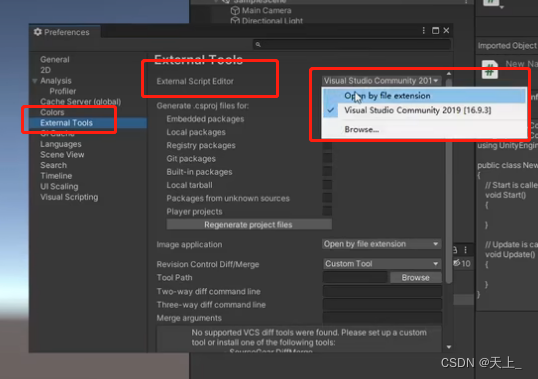Screen dimensions: 538x379
Task: Toggle Git packages checkbox
Action: point(327,158)
